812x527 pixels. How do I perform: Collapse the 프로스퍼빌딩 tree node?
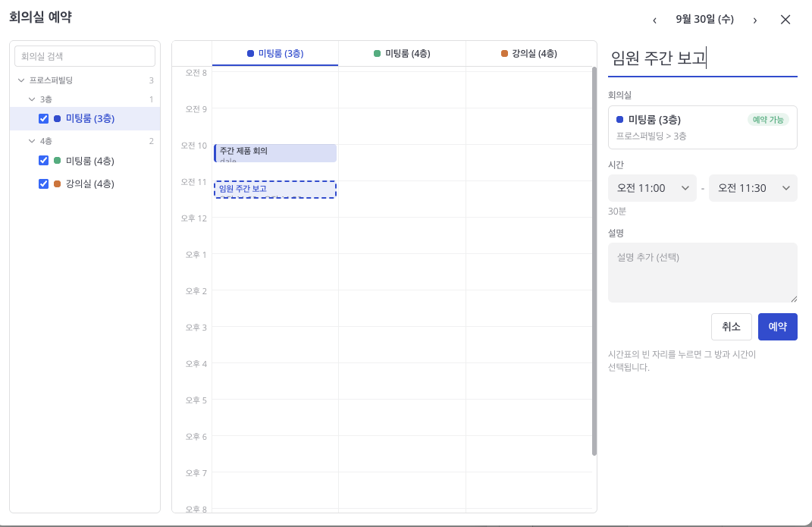(21, 80)
